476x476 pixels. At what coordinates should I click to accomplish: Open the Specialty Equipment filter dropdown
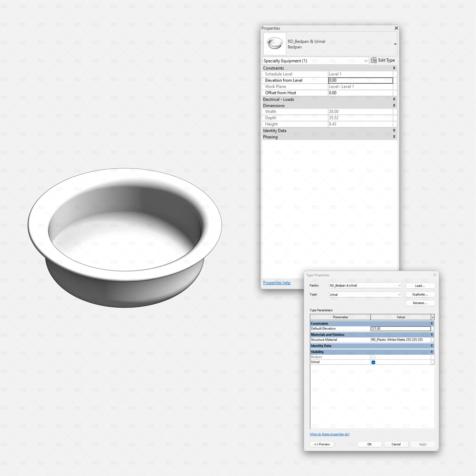pyautogui.click(x=365, y=61)
